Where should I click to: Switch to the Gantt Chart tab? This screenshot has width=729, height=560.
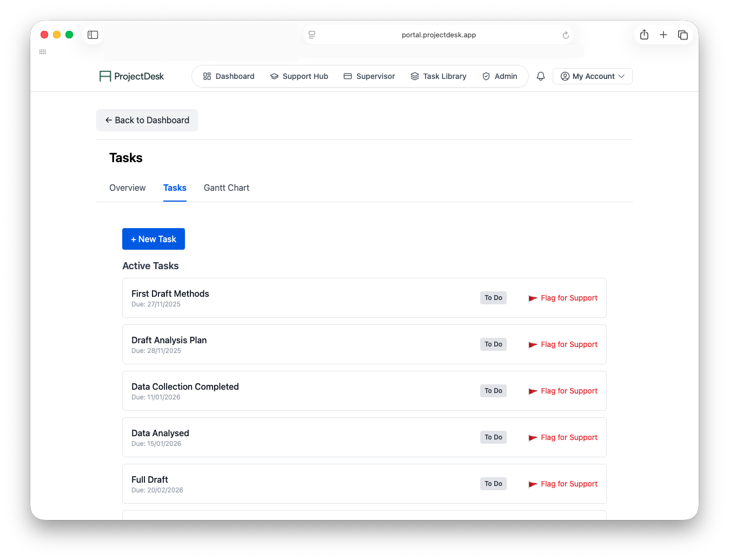(x=226, y=188)
